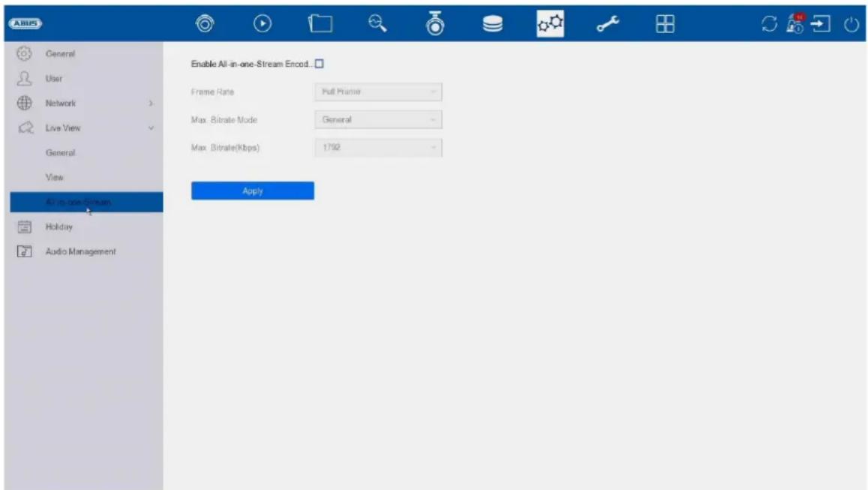868x490 pixels.
Task: Click the 'Max. Bitrate Mode' label
Action: point(224,119)
